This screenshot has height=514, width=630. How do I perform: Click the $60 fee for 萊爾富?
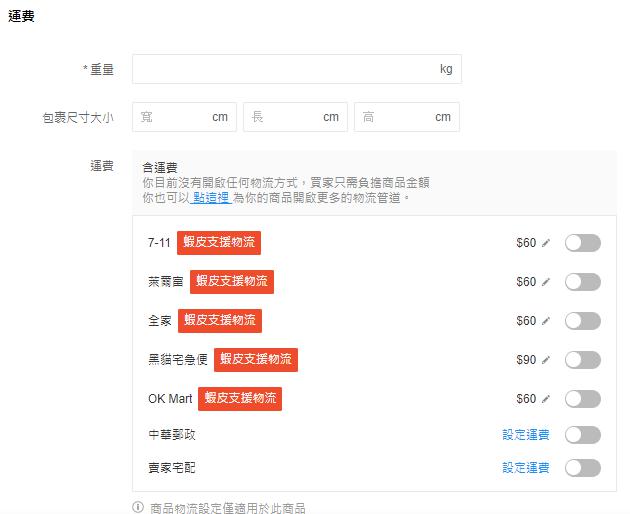click(x=526, y=282)
